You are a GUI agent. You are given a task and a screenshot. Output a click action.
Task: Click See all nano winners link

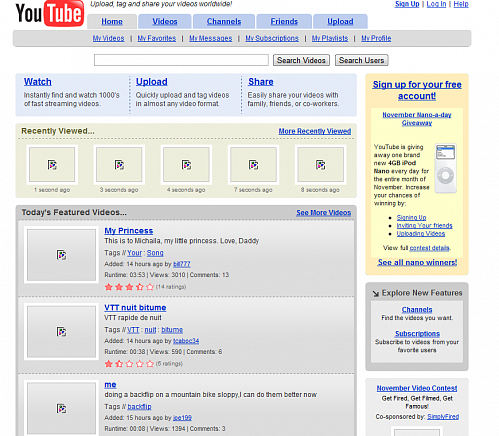click(x=417, y=262)
